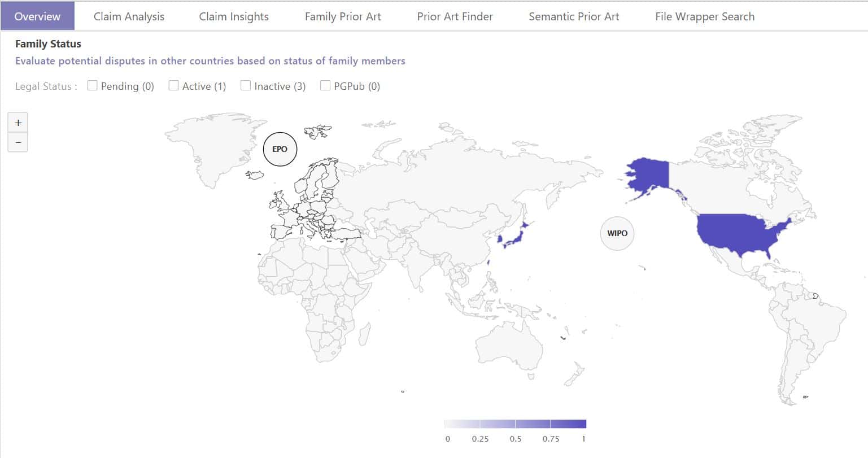Select the Semantic Prior Art tab
The image size is (868, 458).
[x=574, y=16]
